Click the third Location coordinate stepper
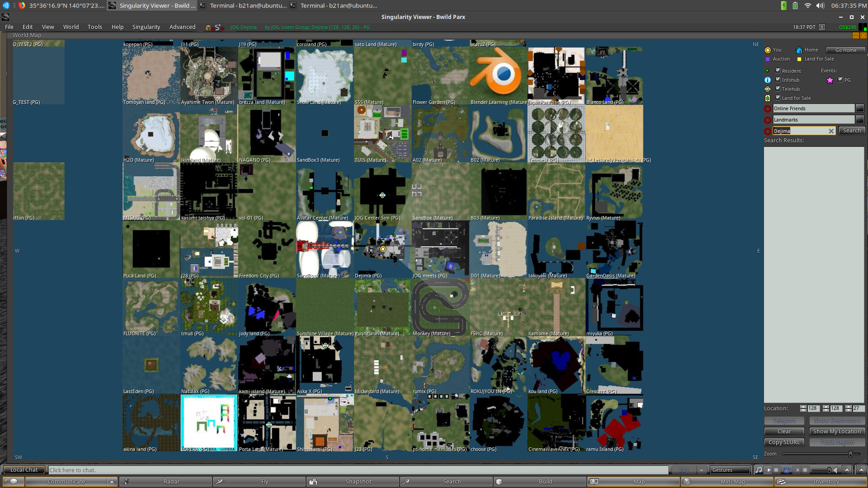The width and height of the screenshot is (868, 488). click(x=849, y=408)
